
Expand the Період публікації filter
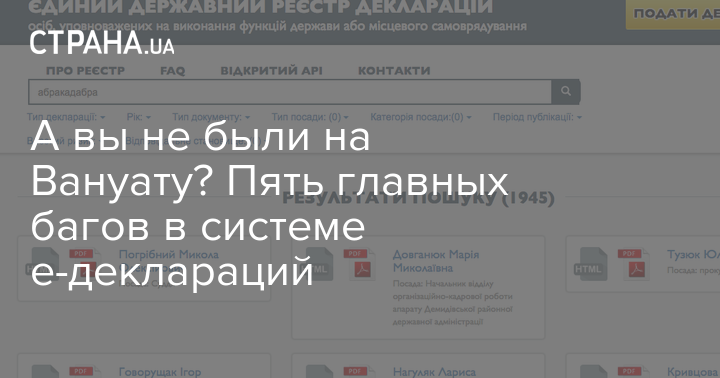coord(537,117)
